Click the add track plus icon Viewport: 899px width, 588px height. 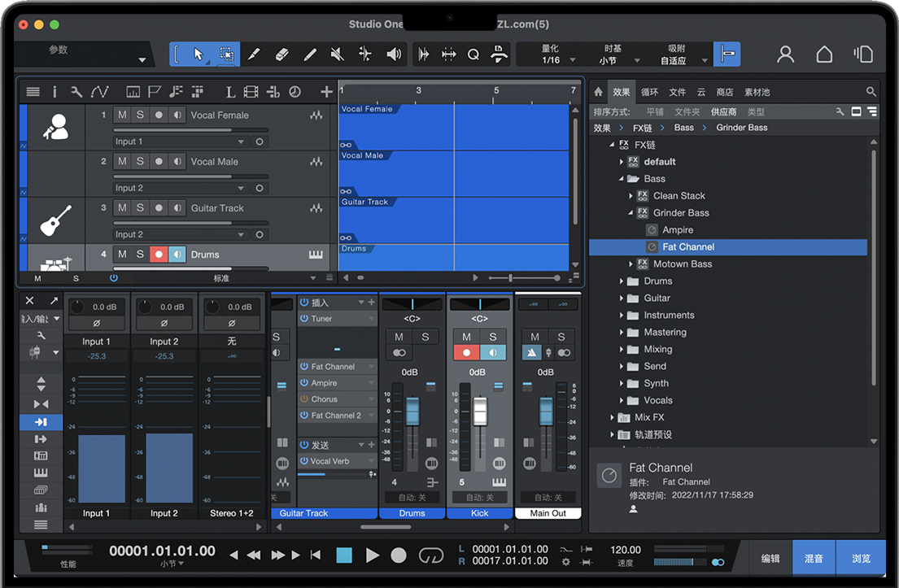pos(326,92)
